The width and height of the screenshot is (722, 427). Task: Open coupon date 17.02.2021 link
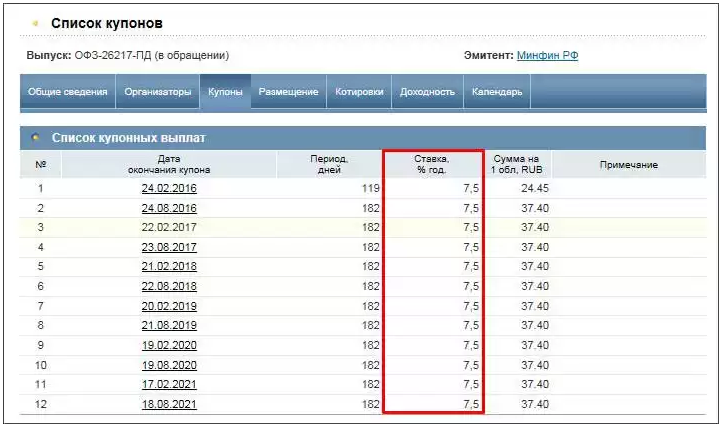pyautogui.click(x=169, y=385)
